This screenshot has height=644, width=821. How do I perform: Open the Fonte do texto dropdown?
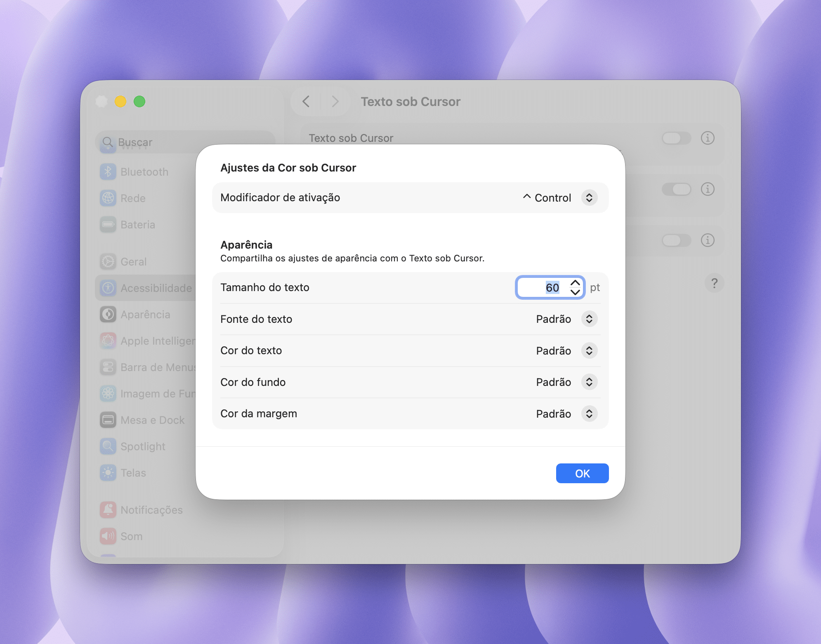[589, 319]
